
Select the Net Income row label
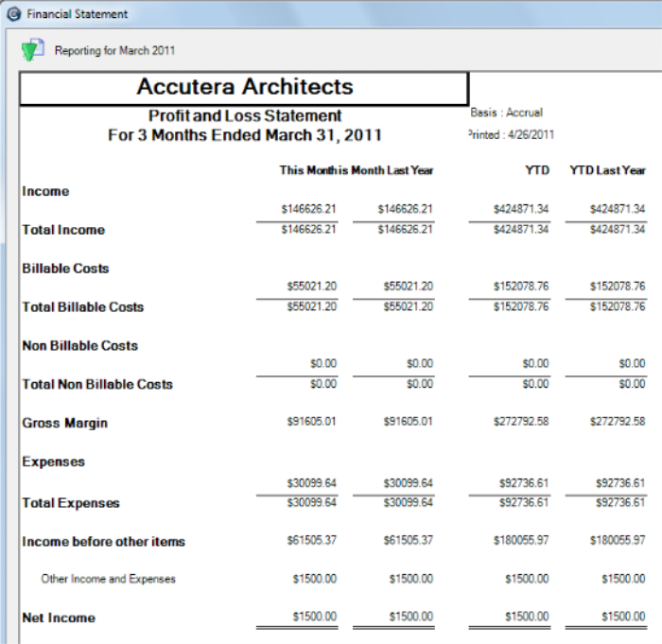(59, 618)
